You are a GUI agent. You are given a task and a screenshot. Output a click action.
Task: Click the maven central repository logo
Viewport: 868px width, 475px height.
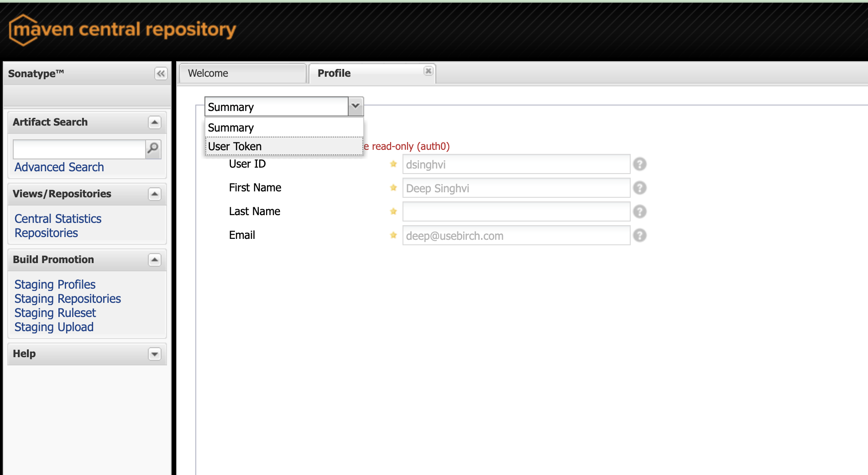coord(122,30)
